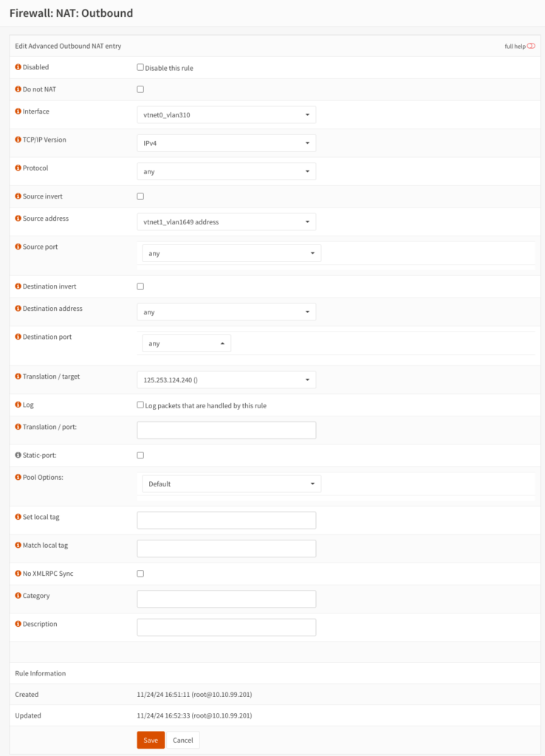Click the Cancel button

183,740
